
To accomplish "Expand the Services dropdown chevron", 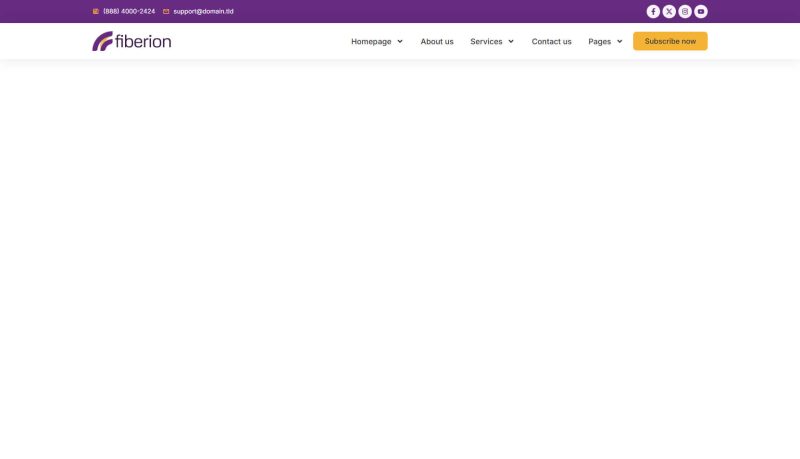I will click(x=511, y=42).
